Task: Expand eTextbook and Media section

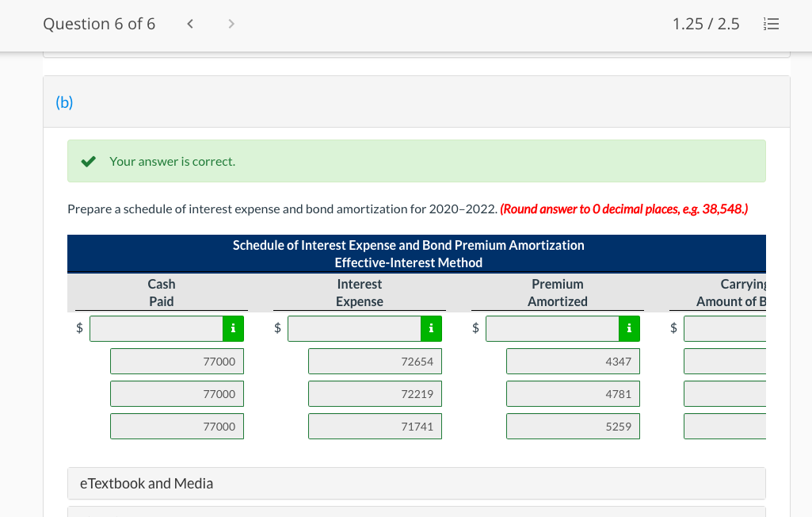Action: coord(417,483)
